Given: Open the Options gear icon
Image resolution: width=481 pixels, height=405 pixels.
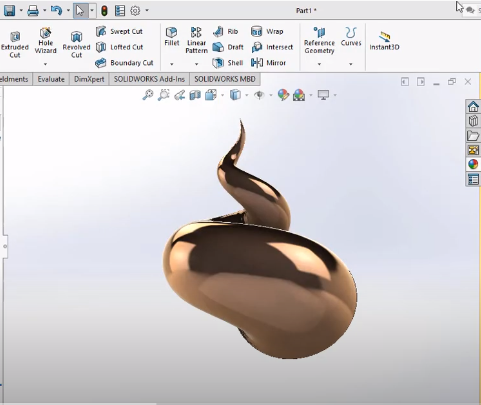Looking at the screenshot, I should [135, 11].
